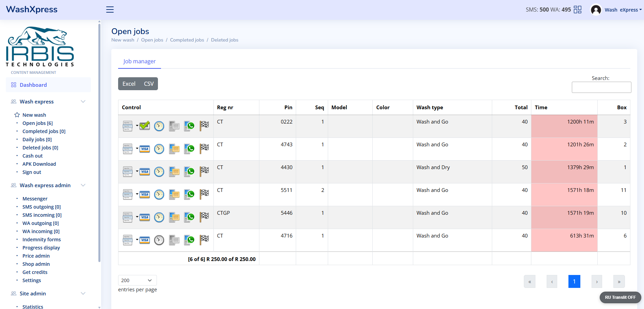Click the WashXpress brand title
The height and width of the screenshot is (309, 644).
pos(32,10)
